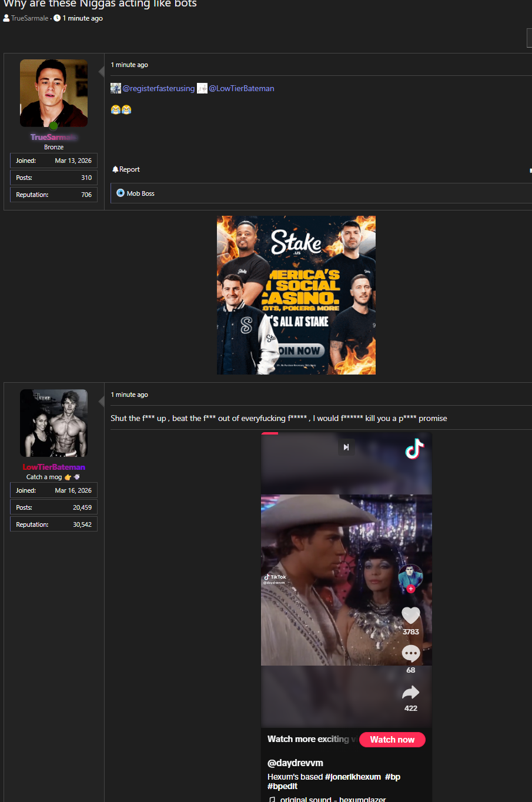The width and height of the screenshot is (532, 802).
Task: Open the @daydrevvm TikTok profile
Action: [x=295, y=763]
